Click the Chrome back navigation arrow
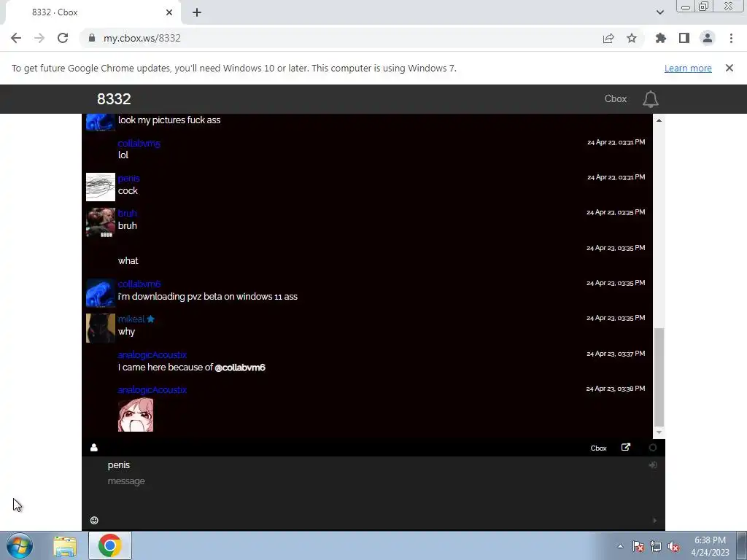Image resolution: width=747 pixels, height=560 pixels. tap(16, 38)
